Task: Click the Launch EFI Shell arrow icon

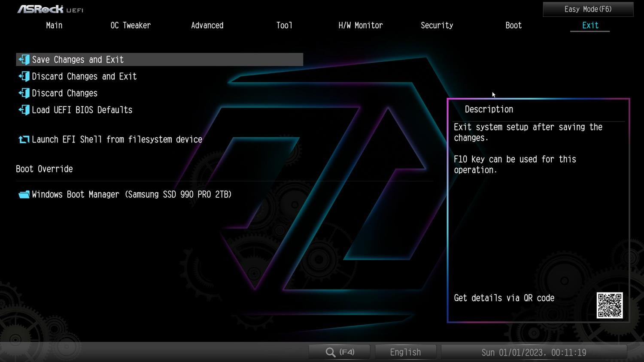Action: coord(24,139)
